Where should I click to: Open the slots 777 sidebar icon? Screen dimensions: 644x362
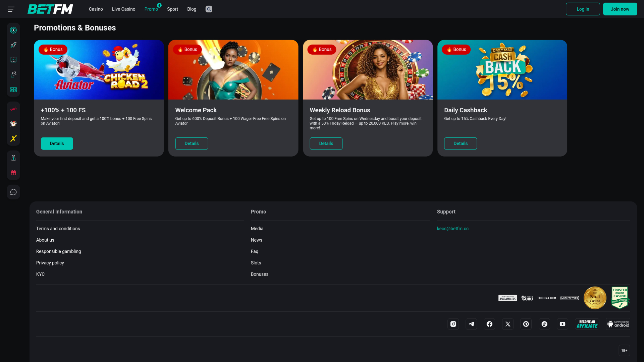click(x=13, y=60)
